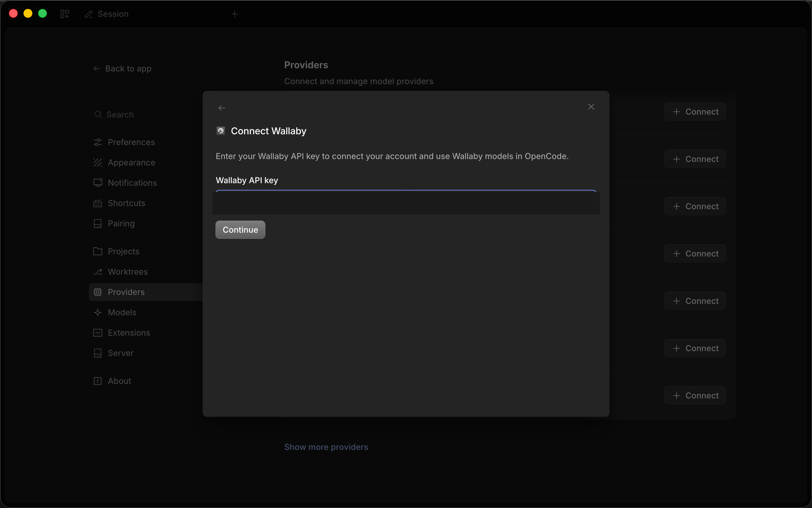Click 'Connect and manage model providers' text
The image size is (812, 508).
point(359,81)
